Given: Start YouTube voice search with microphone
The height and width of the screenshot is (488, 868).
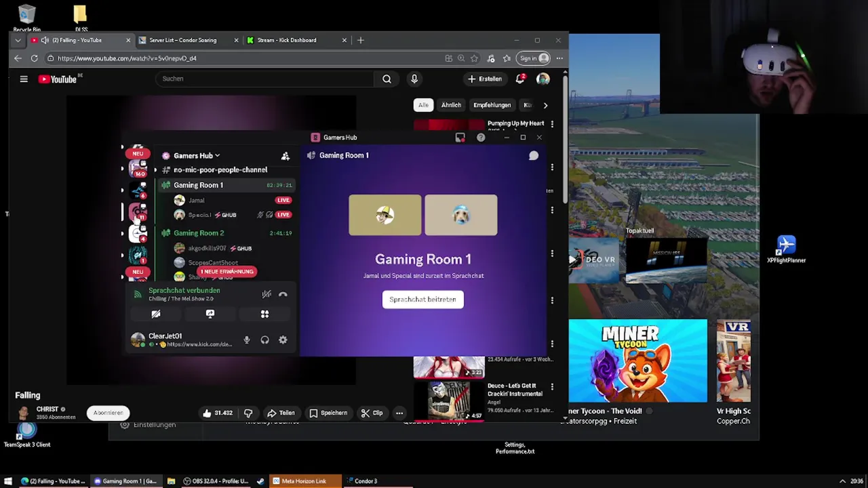Looking at the screenshot, I should pos(414,79).
